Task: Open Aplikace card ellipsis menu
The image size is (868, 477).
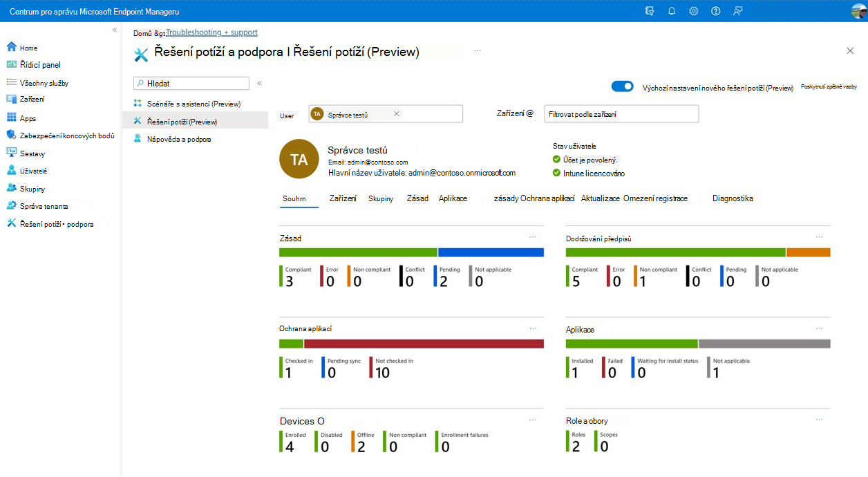Action: point(820,328)
